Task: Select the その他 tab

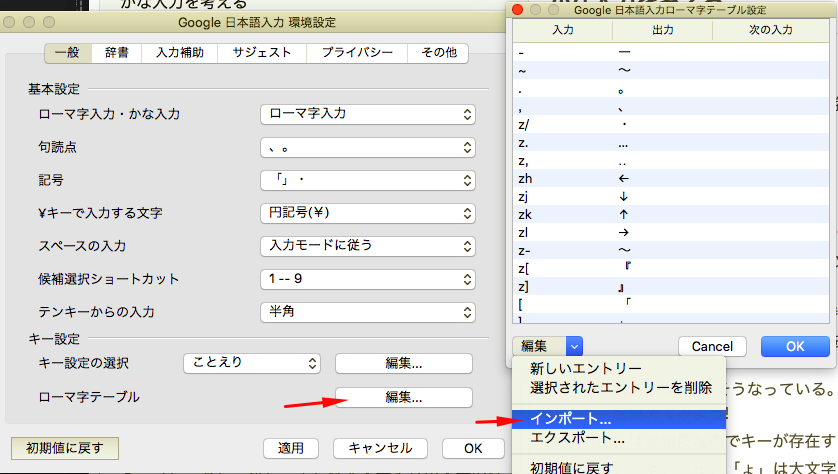Action: (438, 53)
